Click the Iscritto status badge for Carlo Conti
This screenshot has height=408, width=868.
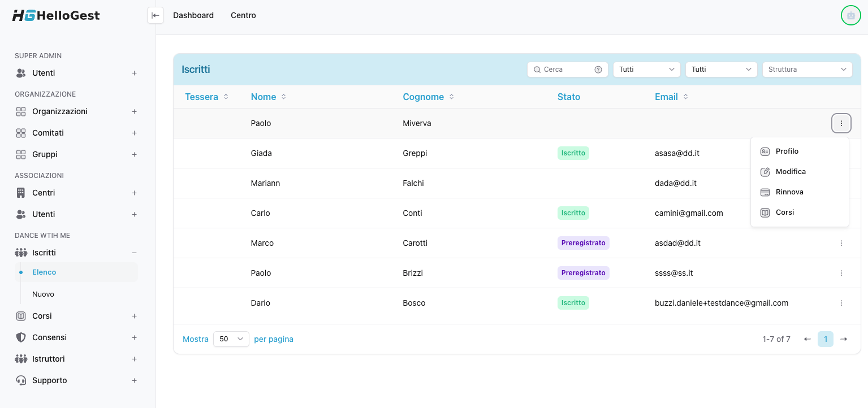[573, 213]
